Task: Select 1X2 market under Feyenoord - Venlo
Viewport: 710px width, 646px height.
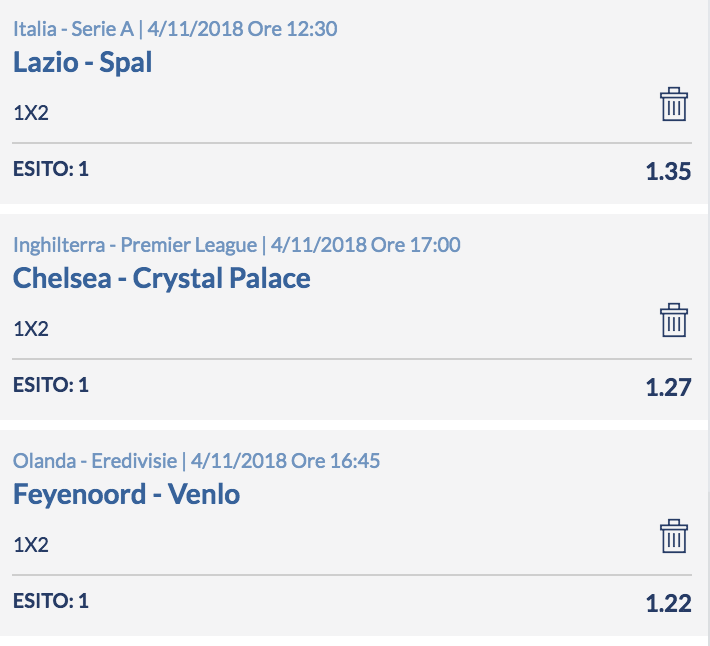Action: coord(31,545)
